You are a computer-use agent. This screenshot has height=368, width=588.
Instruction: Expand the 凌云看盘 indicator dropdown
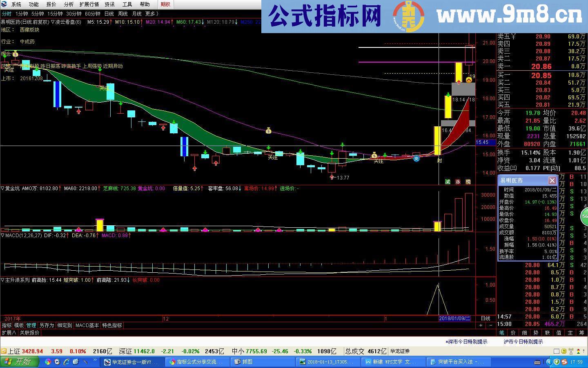click(53, 22)
